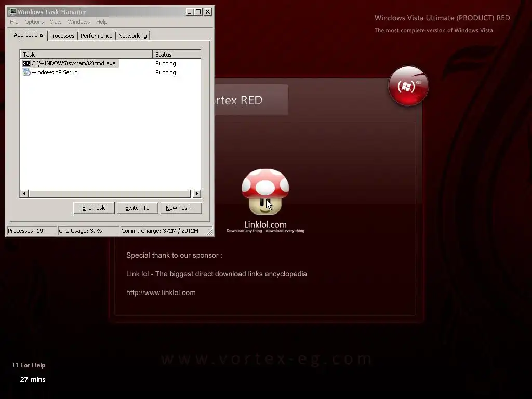Viewport: 532px width, 399px height.
Task: Open the View menu
Action: click(x=56, y=22)
